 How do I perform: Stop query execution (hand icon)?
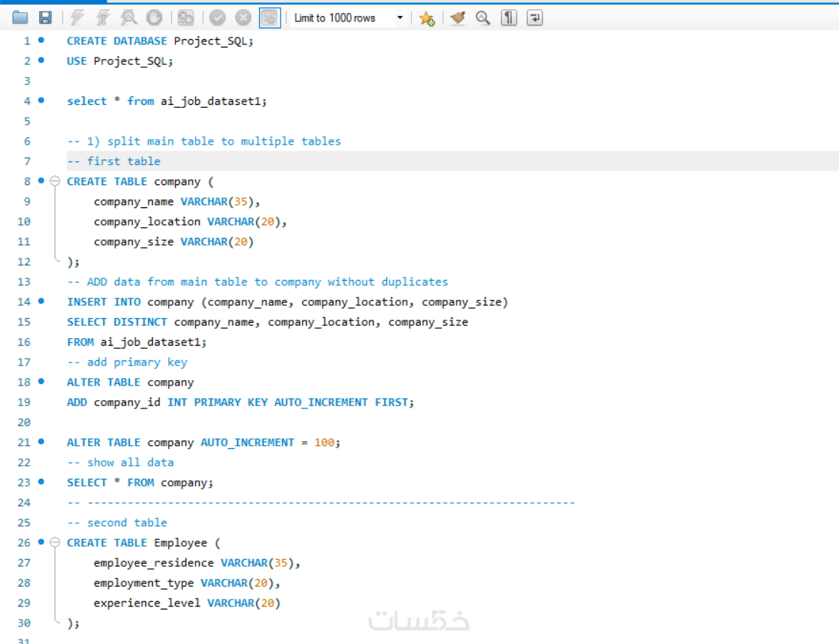[154, 18]
